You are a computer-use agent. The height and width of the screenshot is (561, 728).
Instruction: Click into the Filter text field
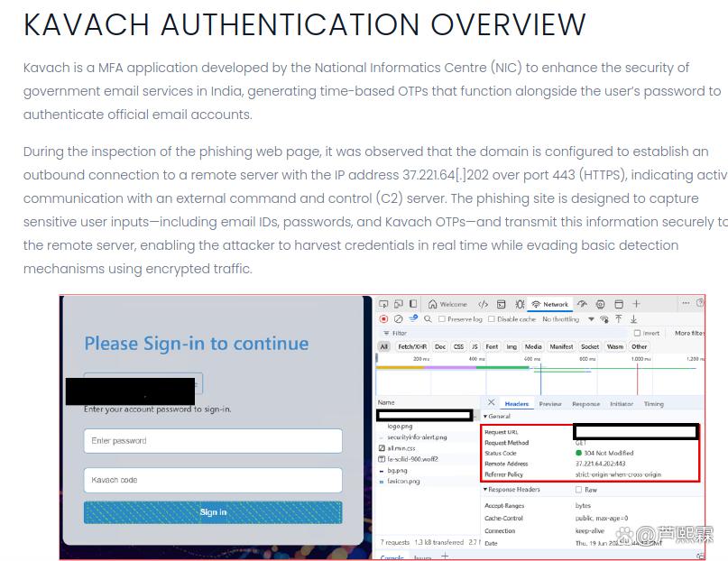click(502, 333)
